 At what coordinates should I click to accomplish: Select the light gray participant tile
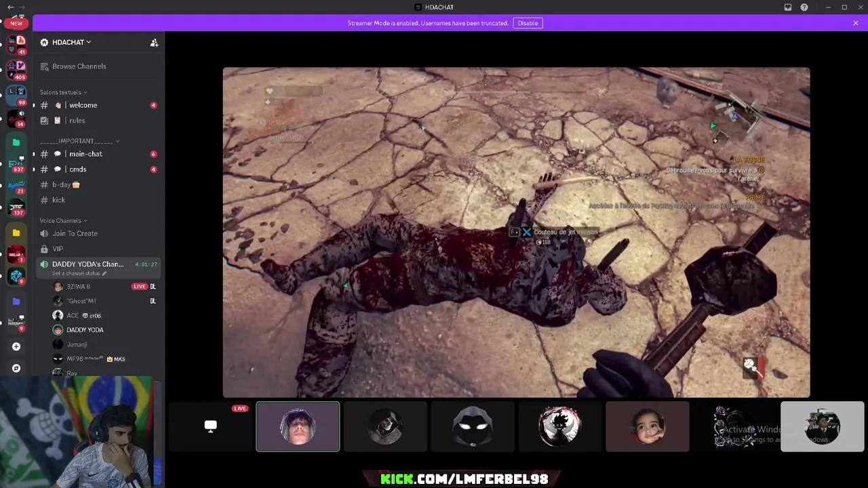click(x=823, y=426)
